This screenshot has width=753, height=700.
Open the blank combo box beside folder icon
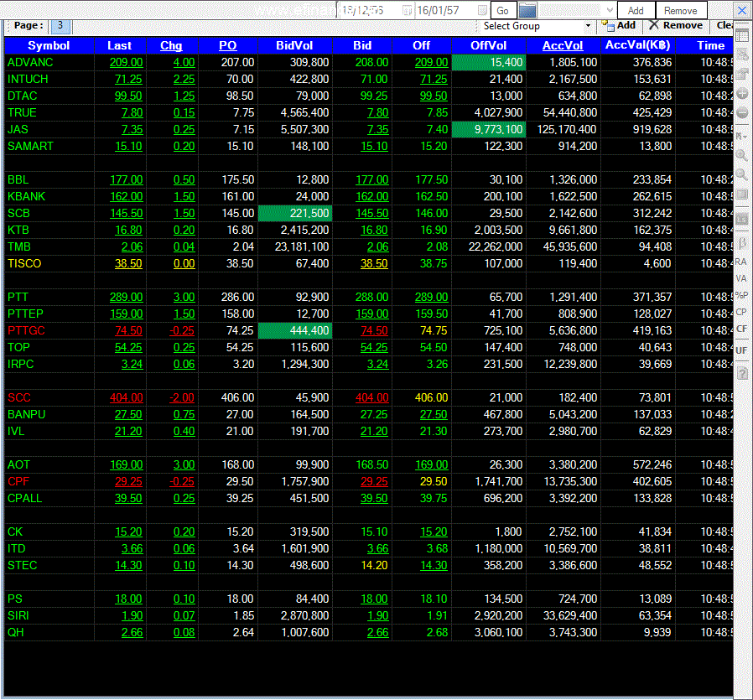(576, 10)
